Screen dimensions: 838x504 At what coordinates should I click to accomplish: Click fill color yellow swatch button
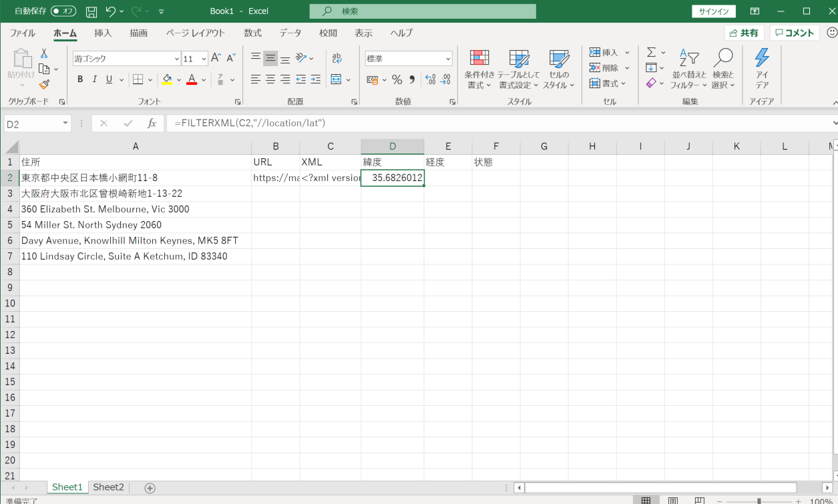coord(167,79)
